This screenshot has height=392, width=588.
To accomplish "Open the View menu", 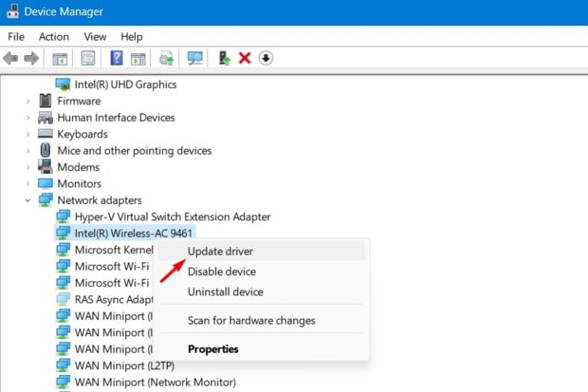I will tap(95, 37).
